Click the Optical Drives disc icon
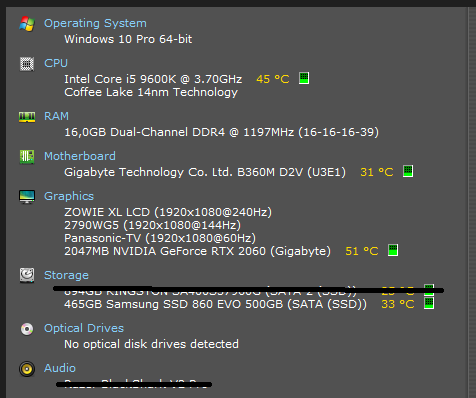Screen dimensions: 476x398 click(27, 329)
